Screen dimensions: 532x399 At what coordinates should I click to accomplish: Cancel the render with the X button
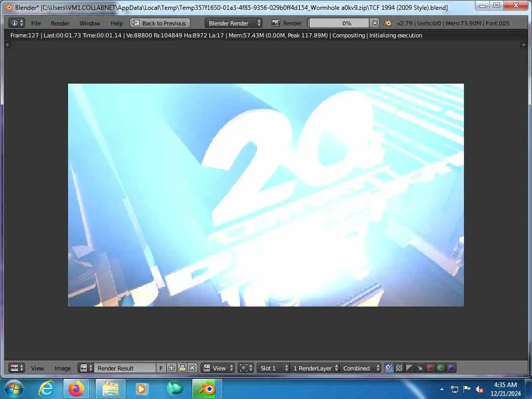pos(375,23)
